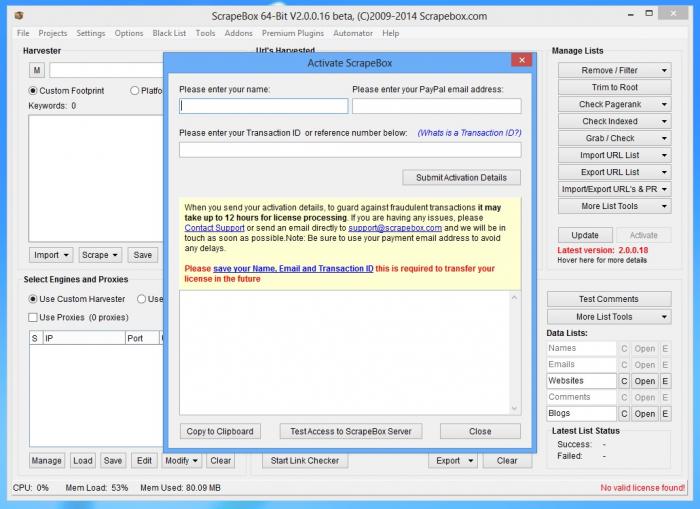
Task: Open the Scrape dropdown button
Action: tap(100, 255)
